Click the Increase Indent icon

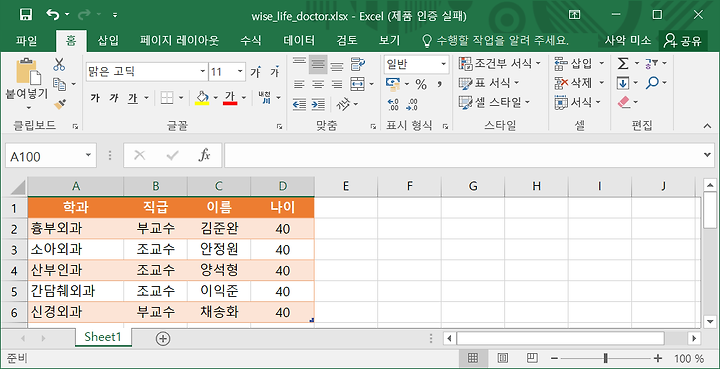pyautogui.click(x=318, y=104)
